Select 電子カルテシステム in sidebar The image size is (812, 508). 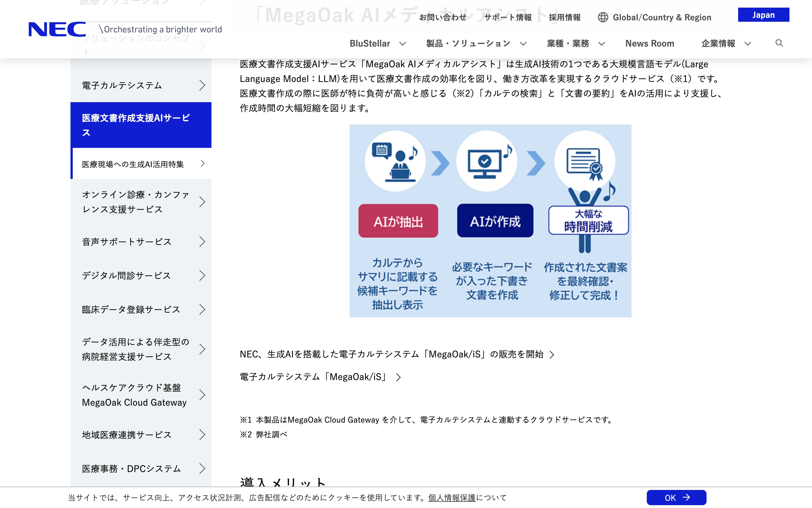141,85
